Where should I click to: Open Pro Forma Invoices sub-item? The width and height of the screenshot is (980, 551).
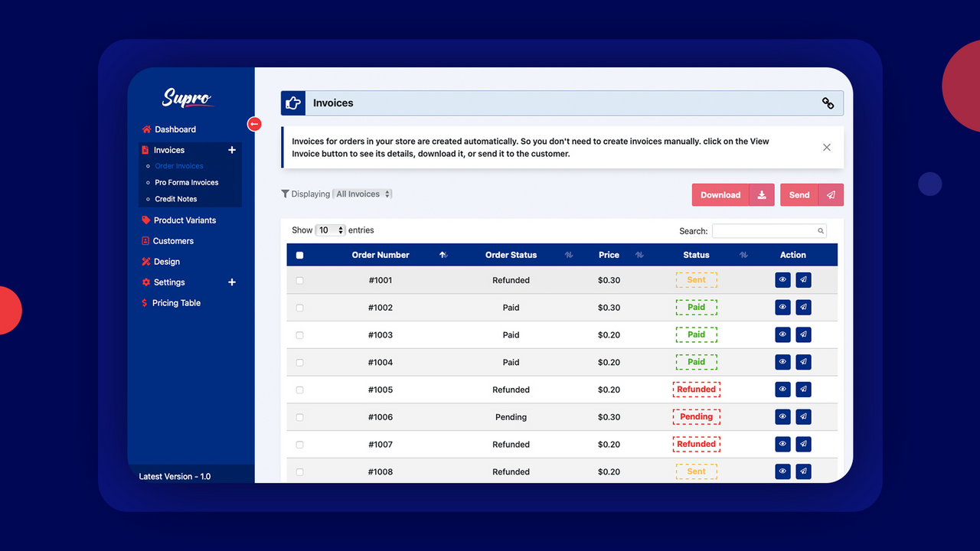tap(187, 183)
